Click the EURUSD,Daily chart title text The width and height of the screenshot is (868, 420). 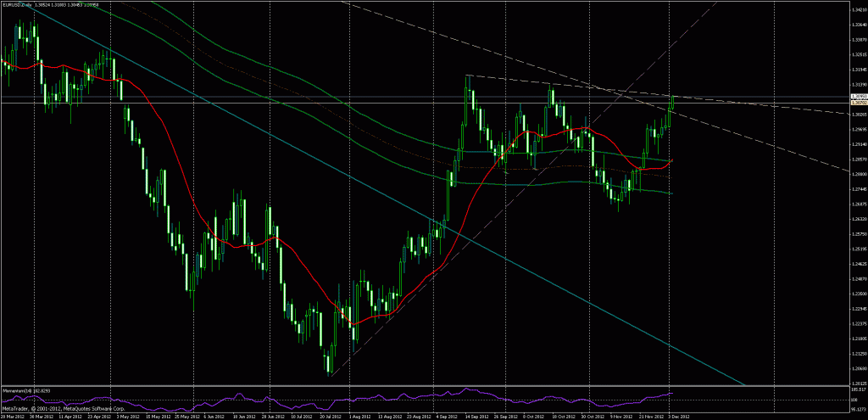click(19, 5)
